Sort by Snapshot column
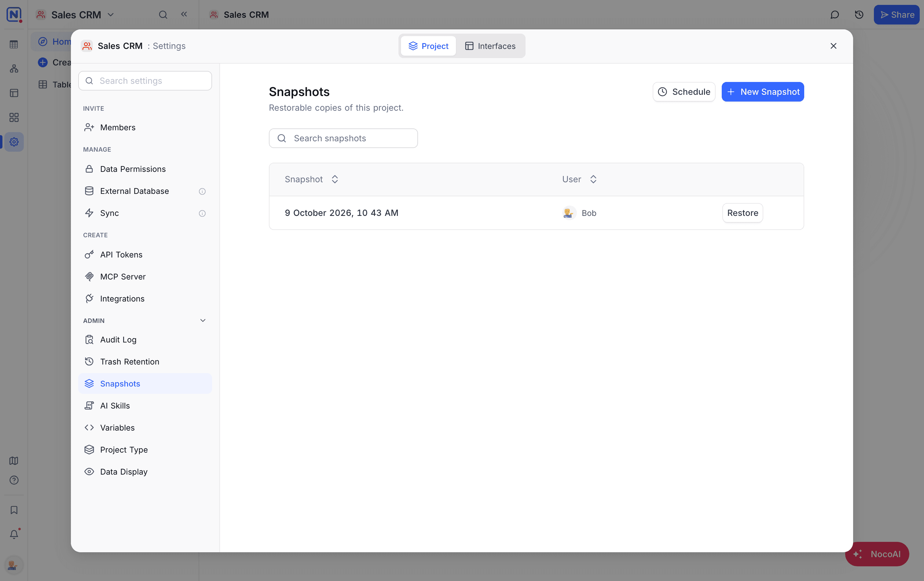Image resolution: width=924 pixels, height=581 pixels. [x=335, y=179]
